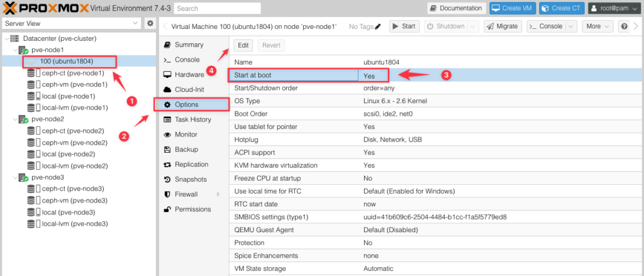This screenshot has height=276, width=644.
Task: Click the unlock icon beside Permissions
Action: [x=167, y=209]
